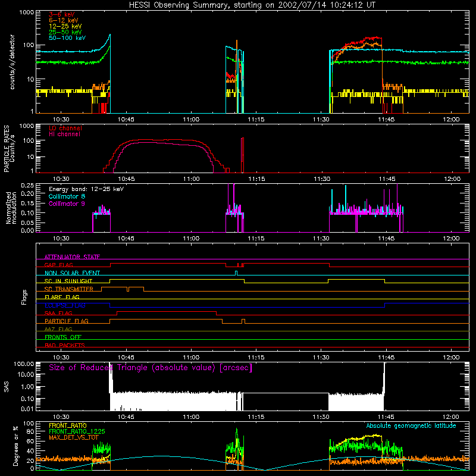
Task: Click the short PARTICLE_FLAG pulse near 11:12
Action: 243,321
